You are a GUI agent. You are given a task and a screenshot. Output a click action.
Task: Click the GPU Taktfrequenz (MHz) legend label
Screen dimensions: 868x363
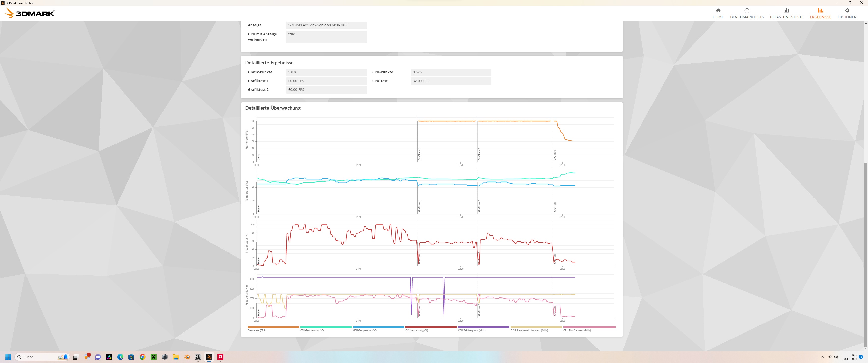[577, 330]
